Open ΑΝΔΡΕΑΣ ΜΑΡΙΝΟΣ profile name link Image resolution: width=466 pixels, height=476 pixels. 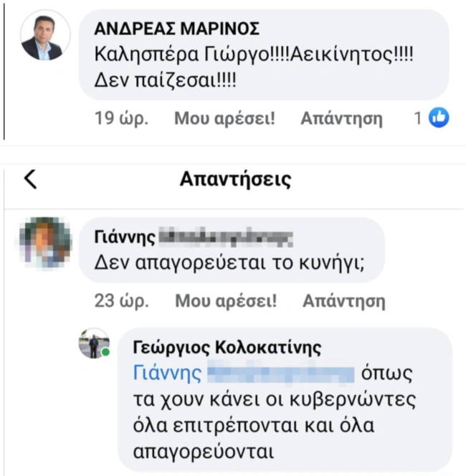point(177,29)
